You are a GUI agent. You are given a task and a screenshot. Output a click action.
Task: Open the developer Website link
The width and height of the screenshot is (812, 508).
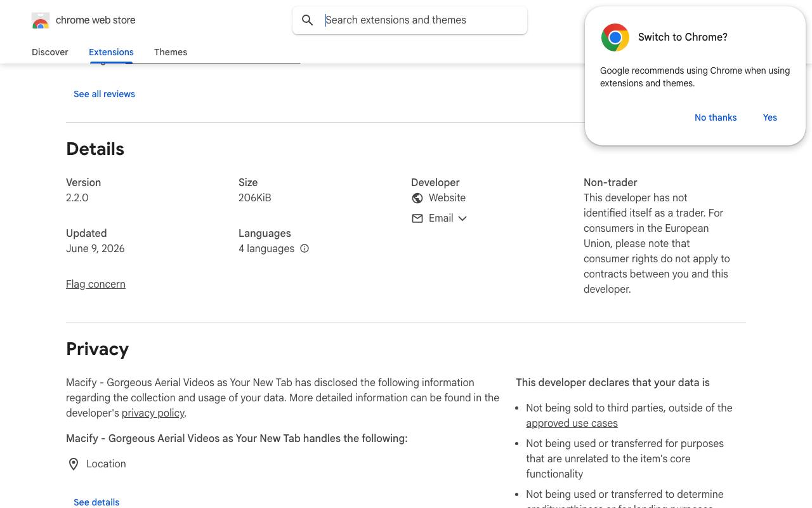447,198
